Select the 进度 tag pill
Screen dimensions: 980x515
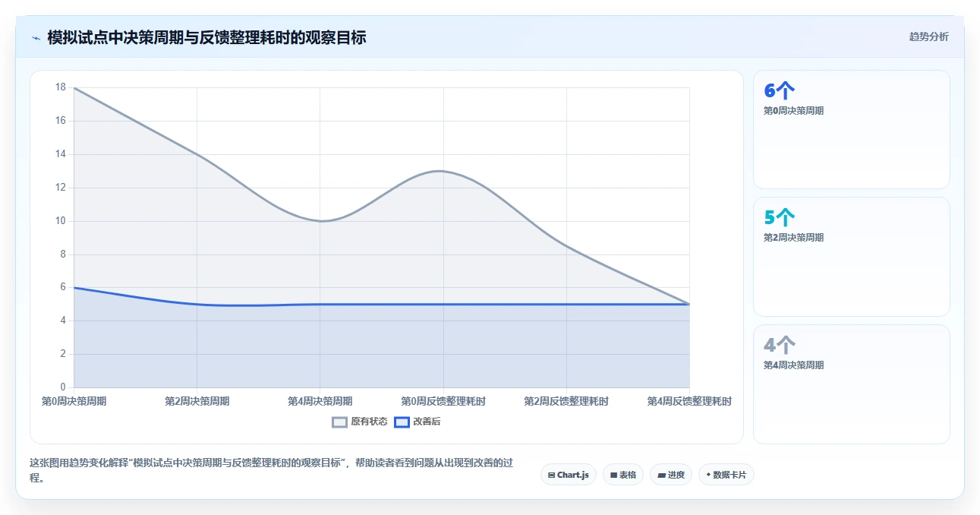click(x=671, y=475)
